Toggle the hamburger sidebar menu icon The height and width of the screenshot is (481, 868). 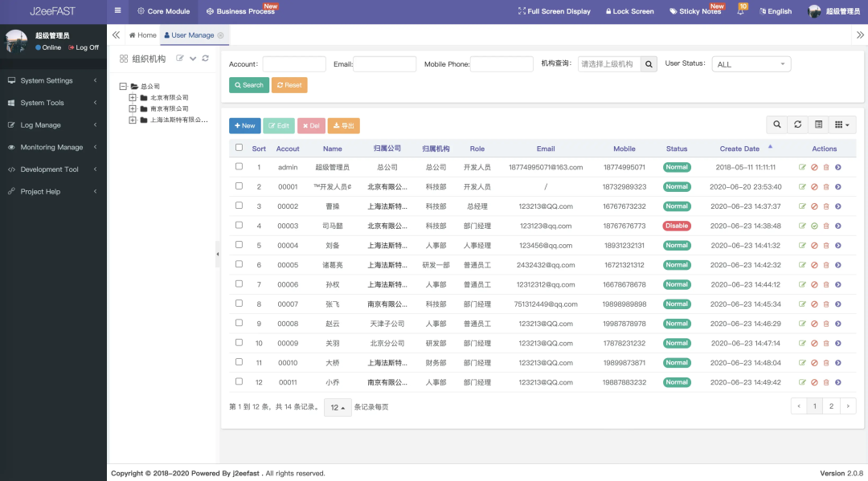[x=118, y=11]
